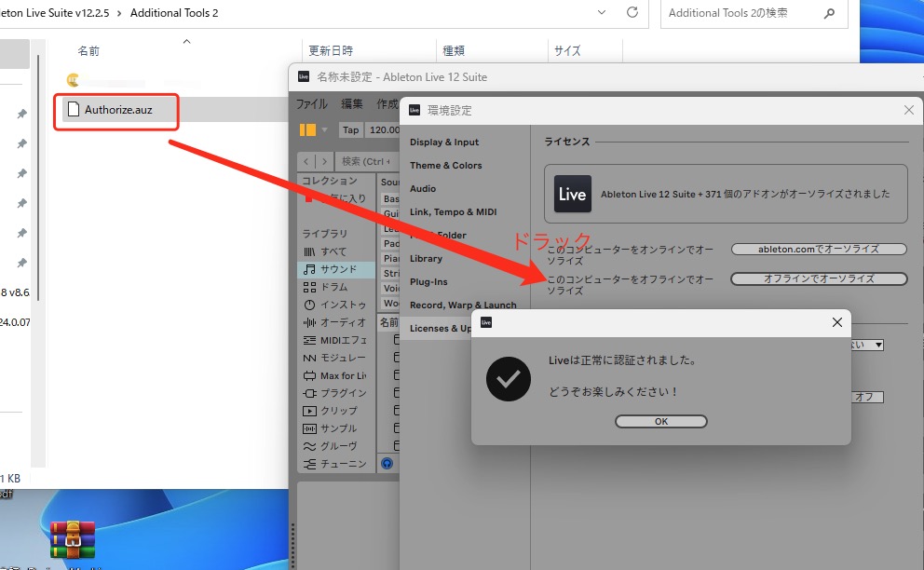Open the dropdown partially hidden behind the dialog
Screen dimensions: 924x570
(867, 345)
